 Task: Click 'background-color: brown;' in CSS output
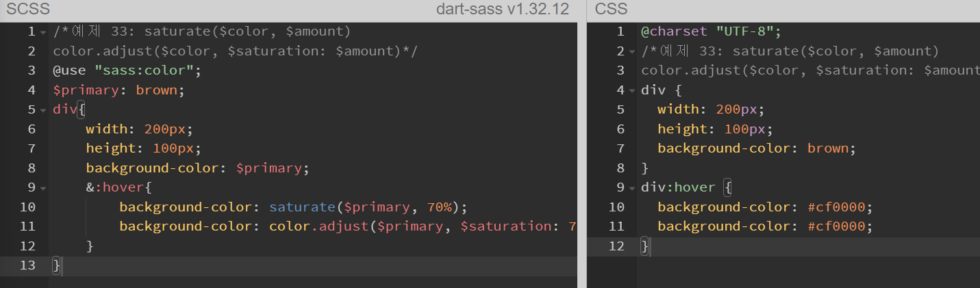757,148
